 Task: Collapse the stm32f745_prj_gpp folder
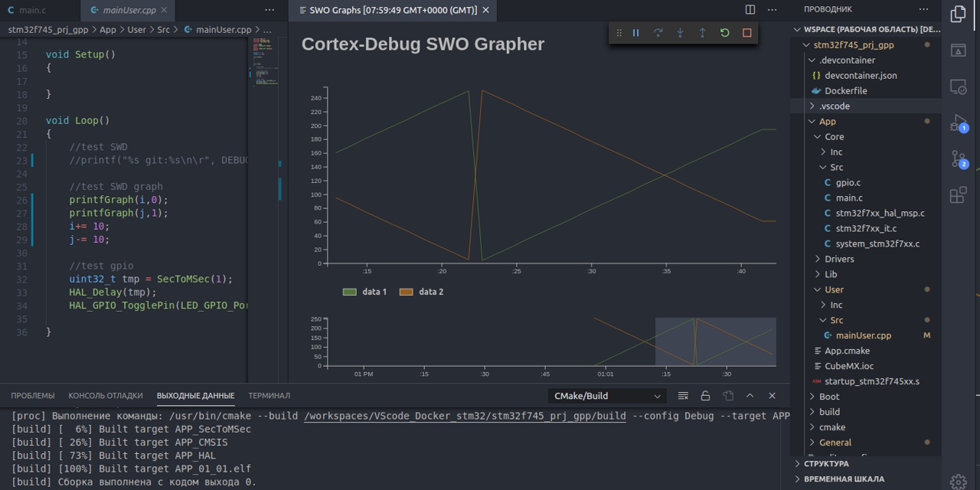pyautogui.click(x=866, y=44)
